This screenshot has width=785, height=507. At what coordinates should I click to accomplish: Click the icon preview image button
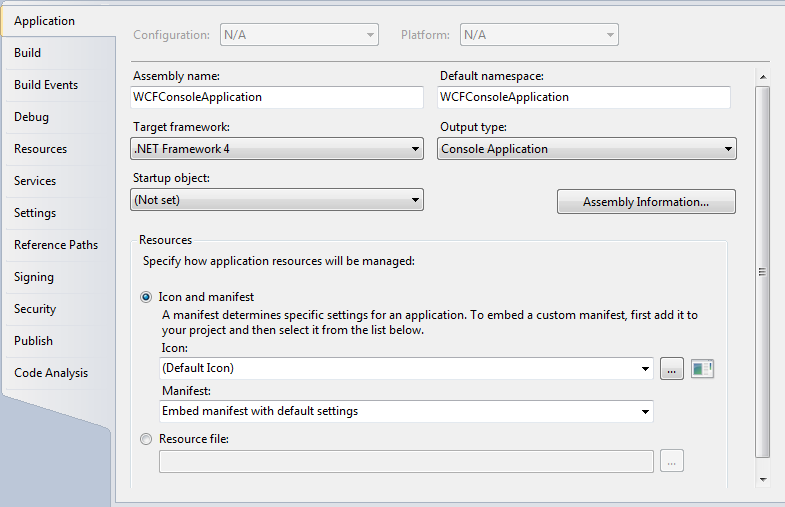click(x=702, y=369)
